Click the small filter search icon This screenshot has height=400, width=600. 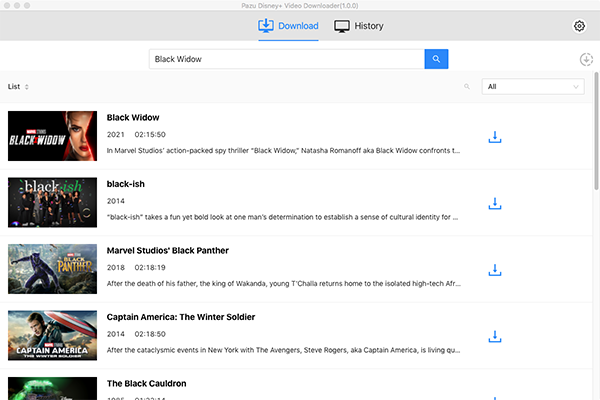point(467,87)
